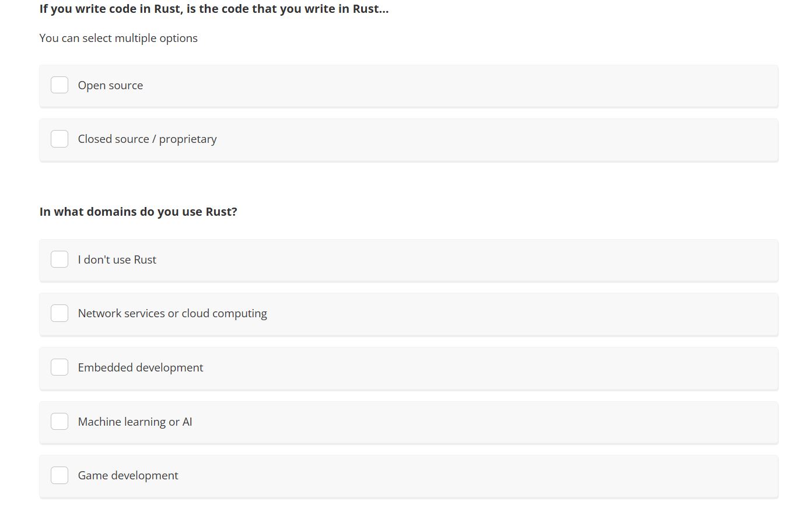
Task: Click the Machine learning or AI label
Action: (x=135, y=422)
